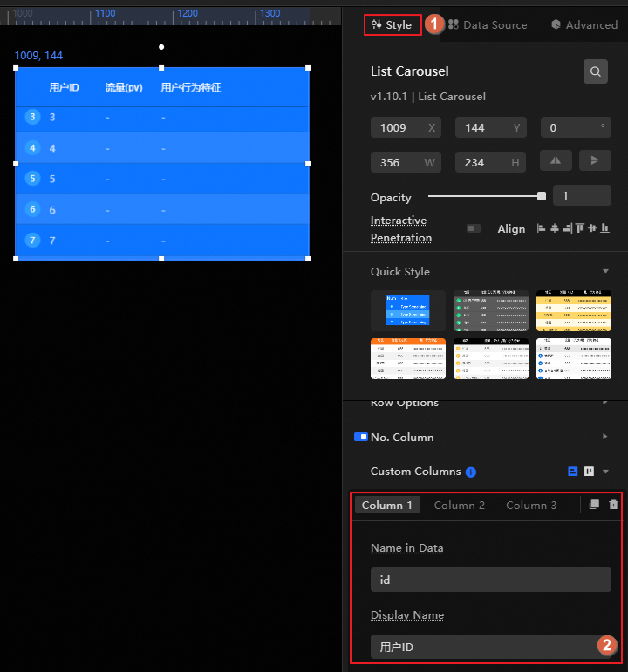Toggle the No. Column switch

[x=361, y=437]
